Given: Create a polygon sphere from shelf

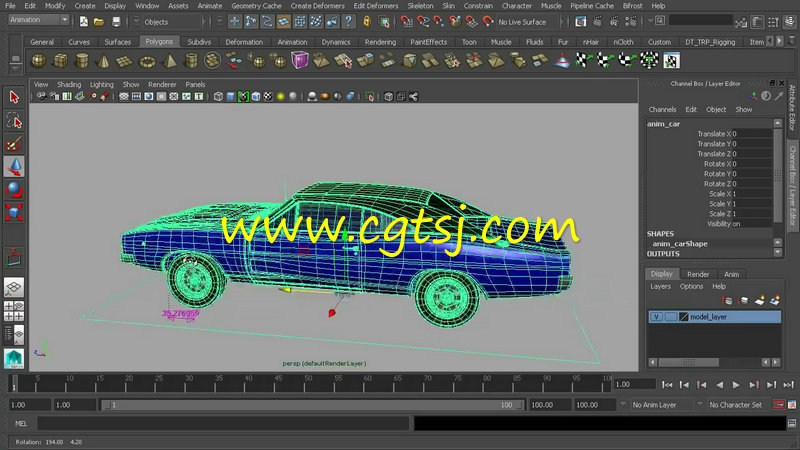Looking at the screenshot, I should click(39, 61).
